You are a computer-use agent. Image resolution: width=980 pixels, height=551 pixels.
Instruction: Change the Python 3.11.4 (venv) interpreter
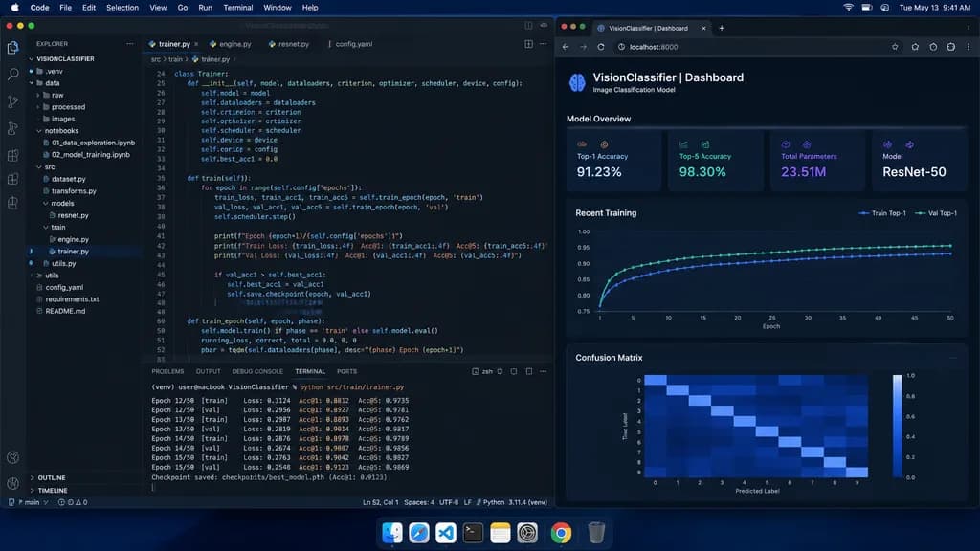(512, 502)
